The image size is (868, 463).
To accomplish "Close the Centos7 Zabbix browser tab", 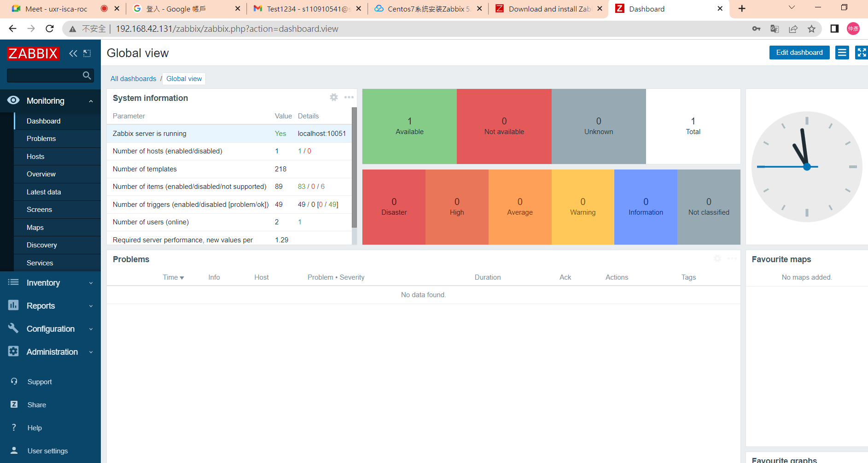I will point(479,9).
